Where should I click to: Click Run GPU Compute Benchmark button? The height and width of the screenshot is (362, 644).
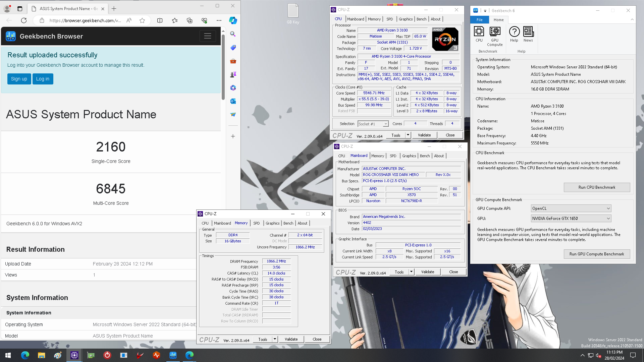597,254
